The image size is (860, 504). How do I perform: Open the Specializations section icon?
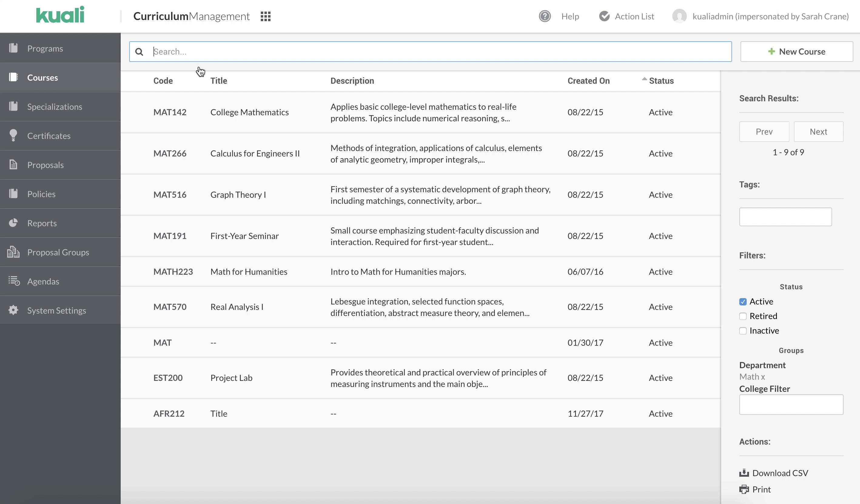pos(14,106)
